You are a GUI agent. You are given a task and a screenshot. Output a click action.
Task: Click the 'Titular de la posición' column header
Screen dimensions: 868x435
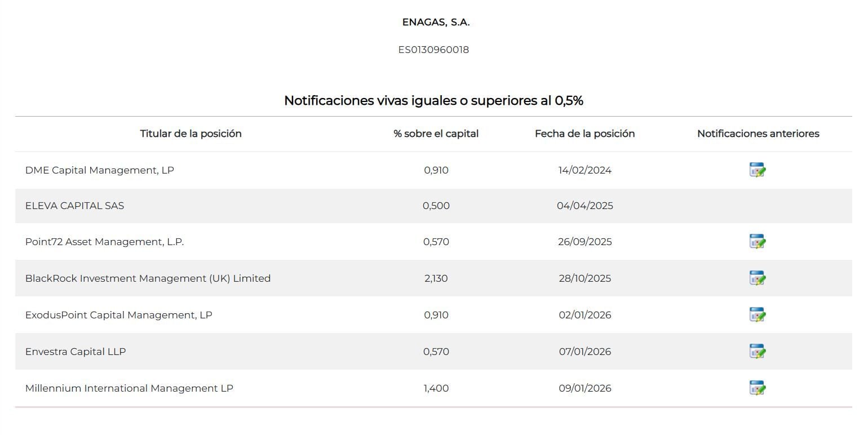[191, 134]
